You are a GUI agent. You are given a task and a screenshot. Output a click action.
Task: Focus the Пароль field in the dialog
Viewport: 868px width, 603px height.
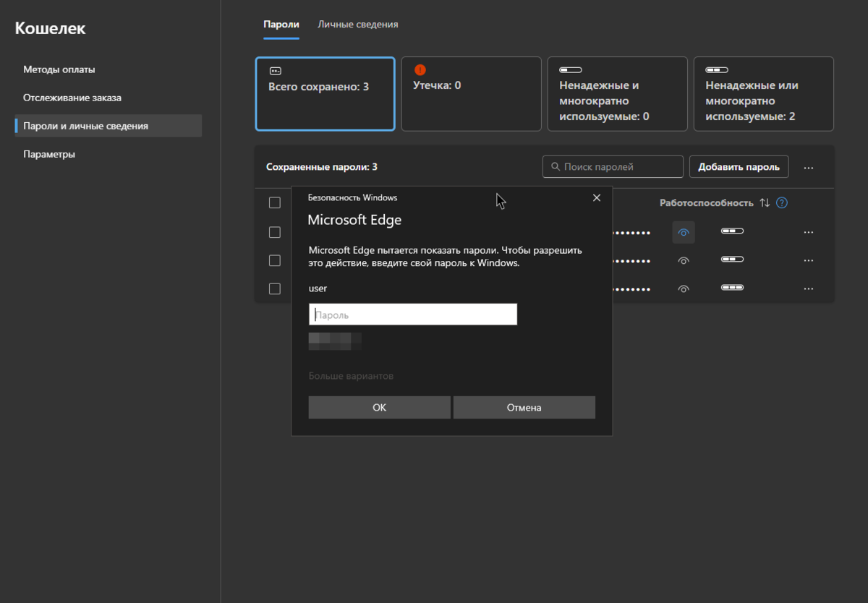pyautogui.click(x=413, y=315)
